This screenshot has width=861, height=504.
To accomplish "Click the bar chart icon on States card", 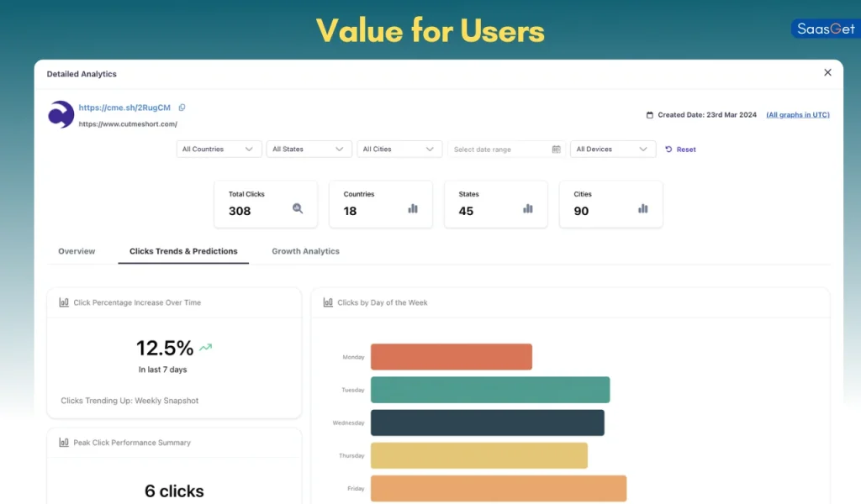I will (528, 209).
